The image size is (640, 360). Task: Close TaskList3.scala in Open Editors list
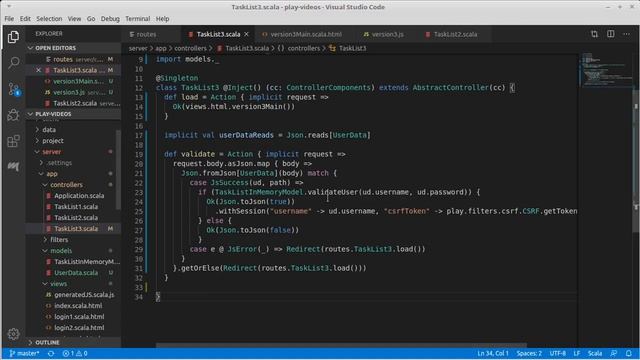pyautogui.click(x=38, y=70)
